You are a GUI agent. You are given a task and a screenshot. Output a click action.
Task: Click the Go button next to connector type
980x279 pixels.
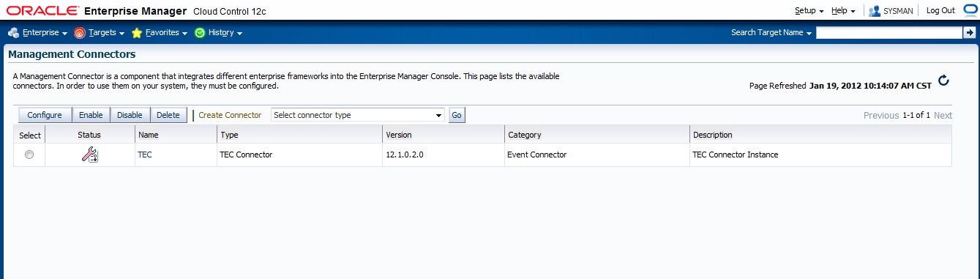click(457, 115)
